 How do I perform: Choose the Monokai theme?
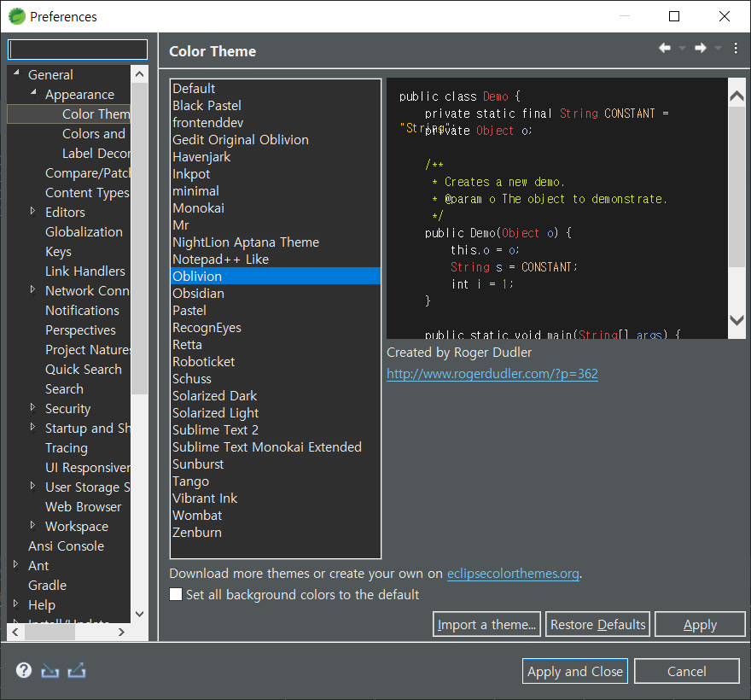[x=276, y=208]
